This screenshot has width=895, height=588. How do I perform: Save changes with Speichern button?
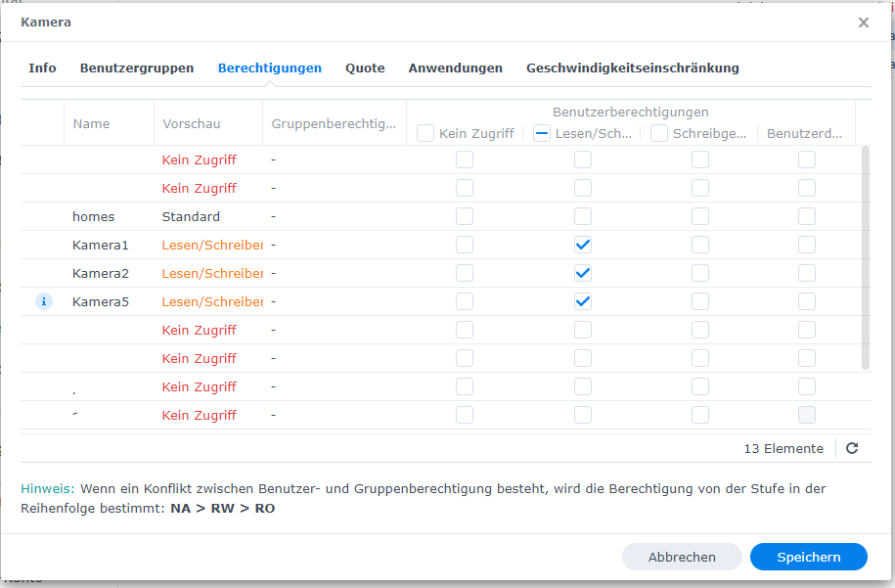tap(809, 557)
